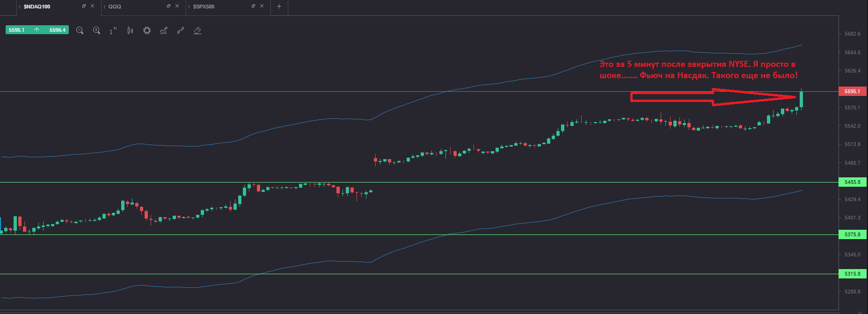This screenshot has width=868, height=314.
Task: Close the $SPX500 tab
Action: pyautogui.click(x=262, y=6)
